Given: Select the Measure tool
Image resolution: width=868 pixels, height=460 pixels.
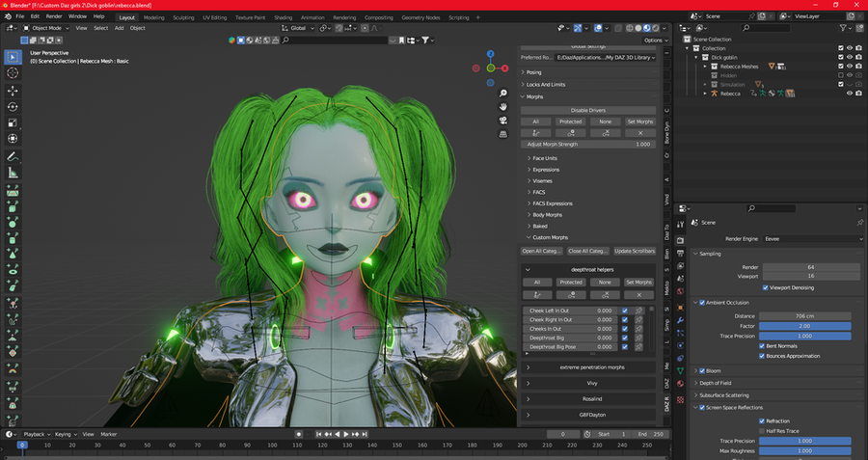Looking at the screenshot, I should pyautogui.click(x=13, y=172).
